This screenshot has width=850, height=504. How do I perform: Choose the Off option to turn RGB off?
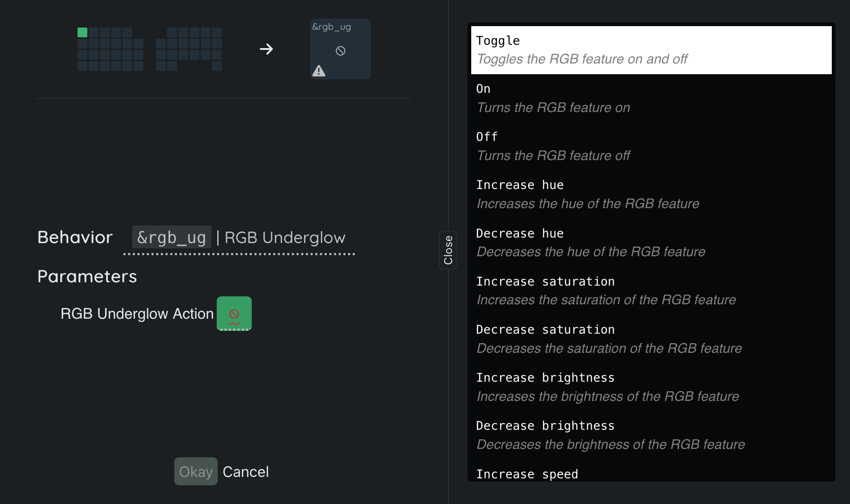click(x=651, y=146)
